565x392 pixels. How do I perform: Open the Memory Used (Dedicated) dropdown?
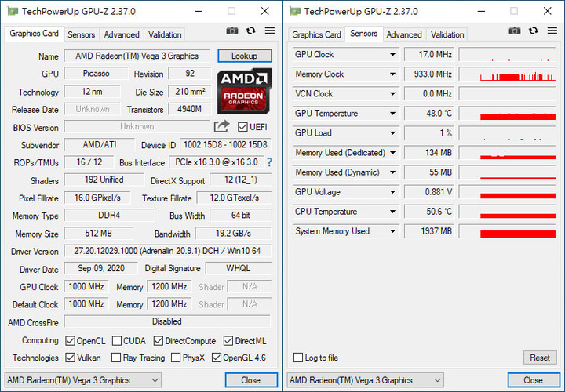point(393,153)
